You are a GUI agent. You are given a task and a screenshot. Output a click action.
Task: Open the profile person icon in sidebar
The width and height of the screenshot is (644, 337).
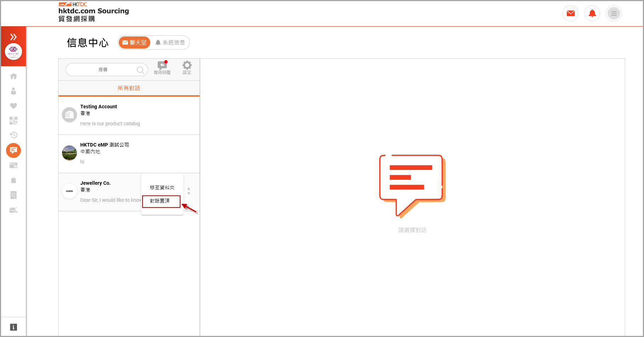pyautogui.click(x=13, y=91)
